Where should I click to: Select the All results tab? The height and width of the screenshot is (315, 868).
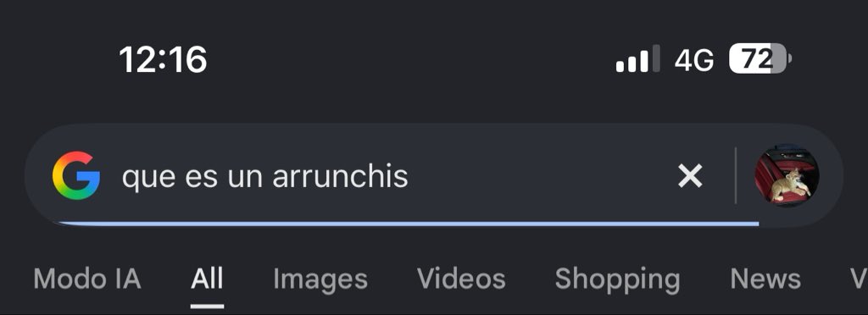[x=207, y=279]
